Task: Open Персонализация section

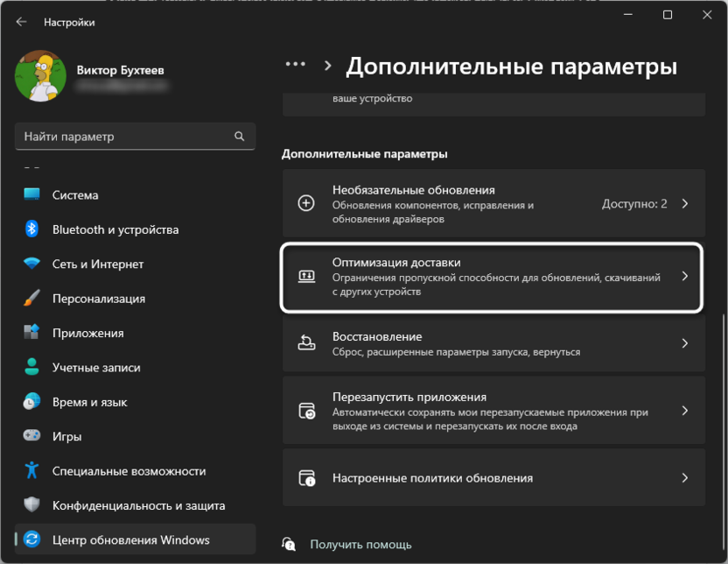Action: point(135,299)
